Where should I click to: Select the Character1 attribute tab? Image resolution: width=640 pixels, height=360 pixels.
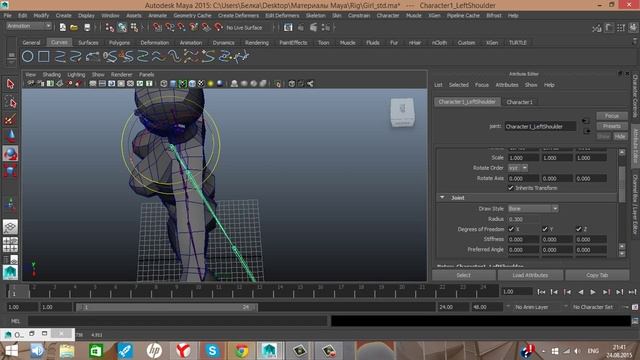519,102
